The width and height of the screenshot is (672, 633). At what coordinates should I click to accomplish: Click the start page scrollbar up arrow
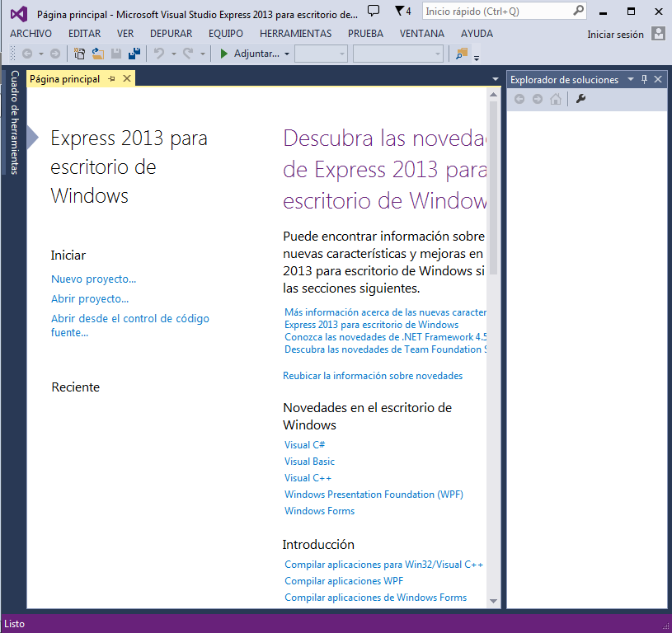pyautogui.click(x=493, y=94)
